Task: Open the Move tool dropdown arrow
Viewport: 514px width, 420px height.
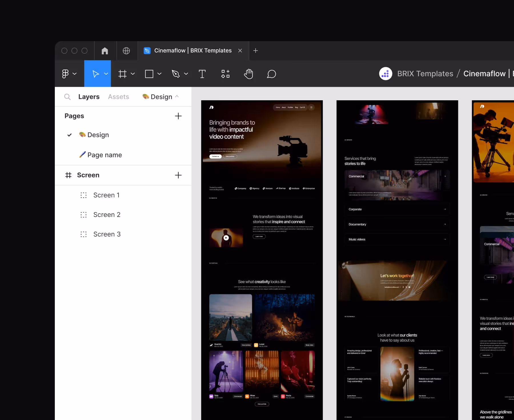Action: point(106,73)
